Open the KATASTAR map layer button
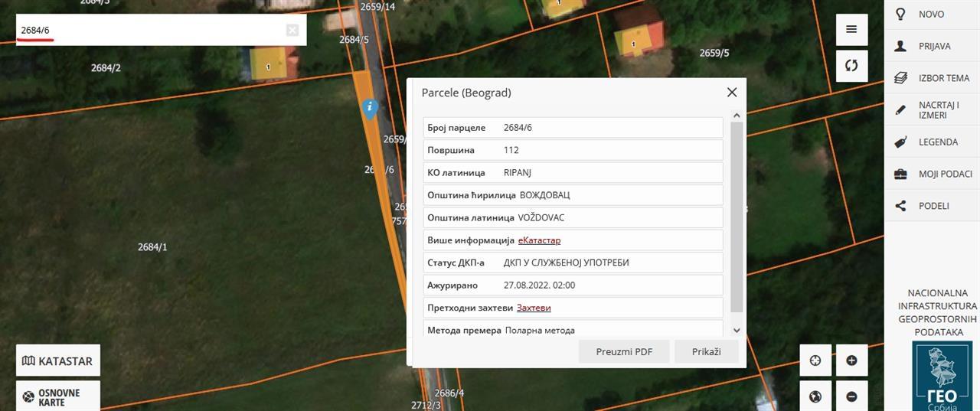 (58, 360)
